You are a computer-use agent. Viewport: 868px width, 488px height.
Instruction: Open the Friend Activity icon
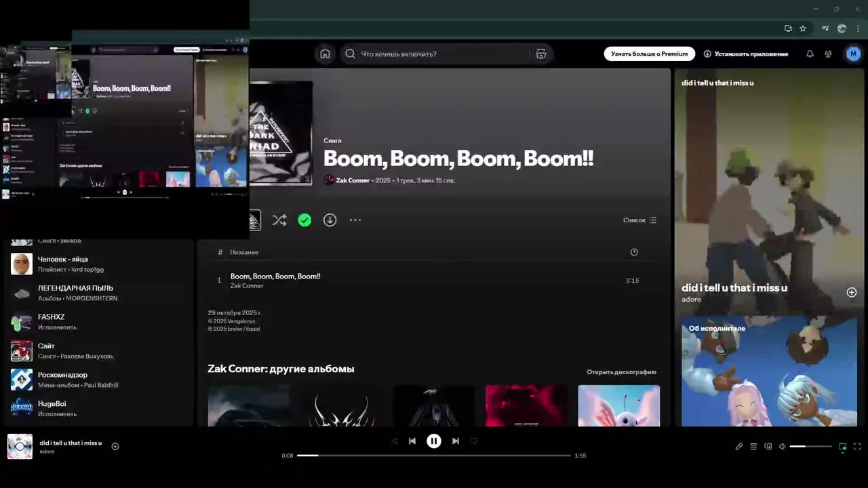828,54
